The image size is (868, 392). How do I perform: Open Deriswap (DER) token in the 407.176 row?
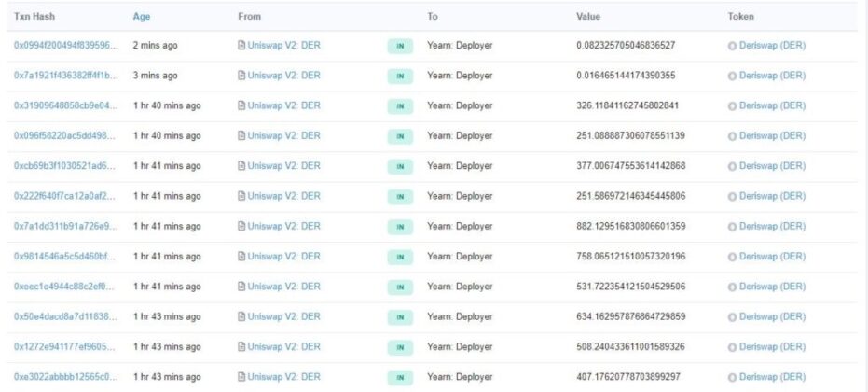coord(772,377)
